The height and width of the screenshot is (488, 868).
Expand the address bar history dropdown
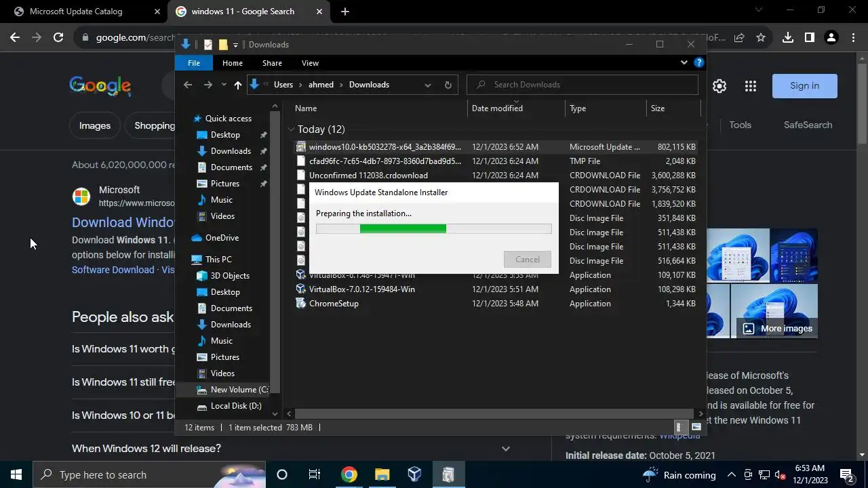pyautogui.click(x=428, y=85)
